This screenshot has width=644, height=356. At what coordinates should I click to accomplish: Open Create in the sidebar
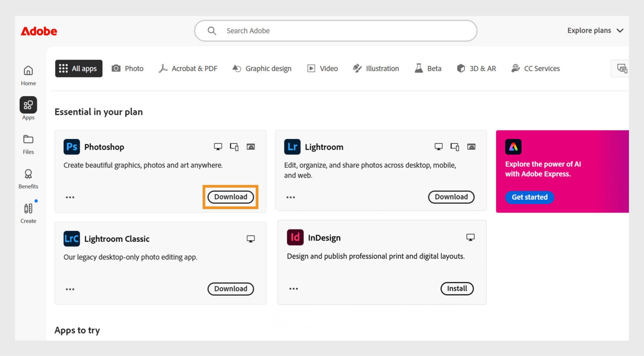(x=28, y=213)
